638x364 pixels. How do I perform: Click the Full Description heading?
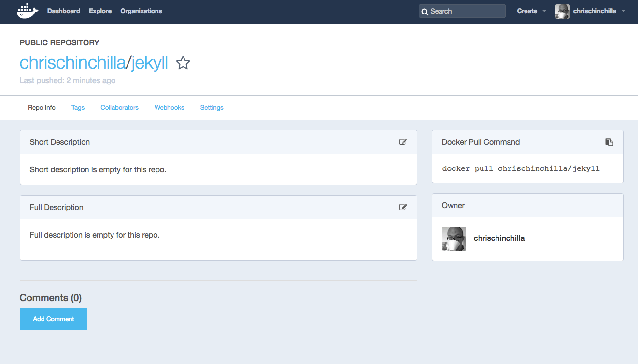(x=57, y=207)
